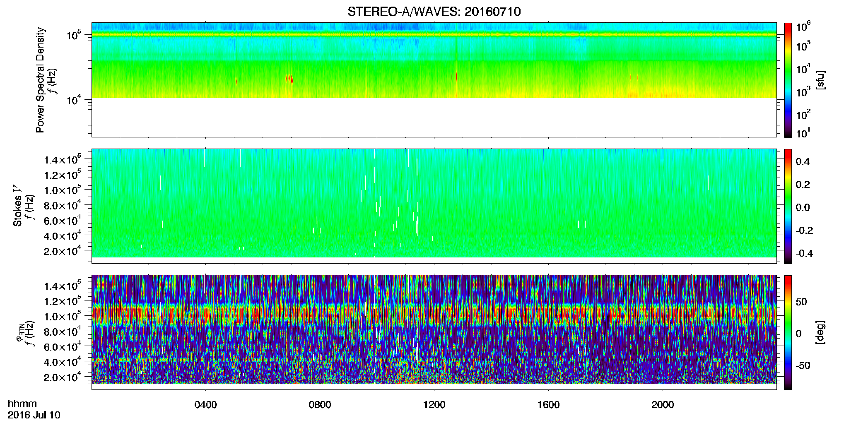The height and width of the screenshot is (447, 868).
Task: Click the yellow 10^5 Hz line in top panel
Action: pos(434,35)
